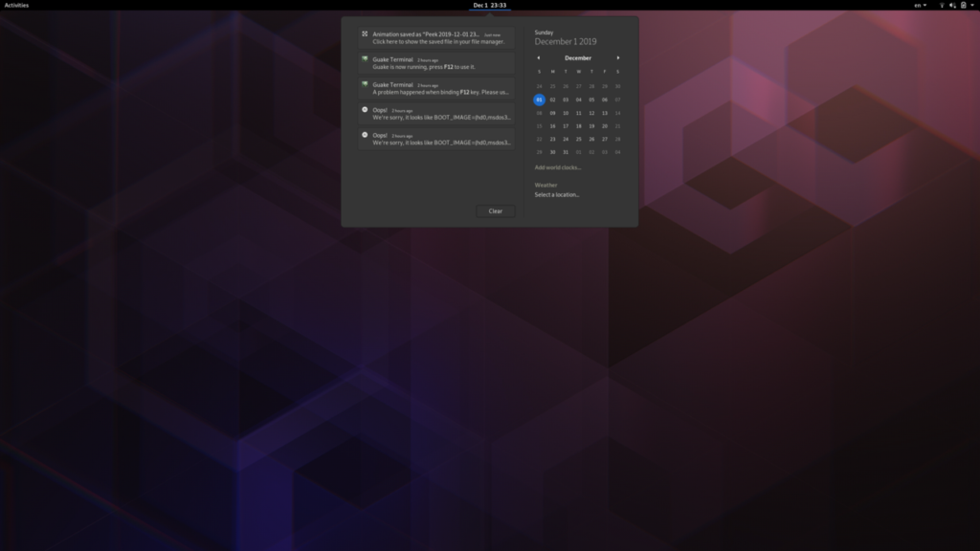Go to previous month arrow before December
The width and height of the screenshot is (980, 551).
tap(539, 58)
